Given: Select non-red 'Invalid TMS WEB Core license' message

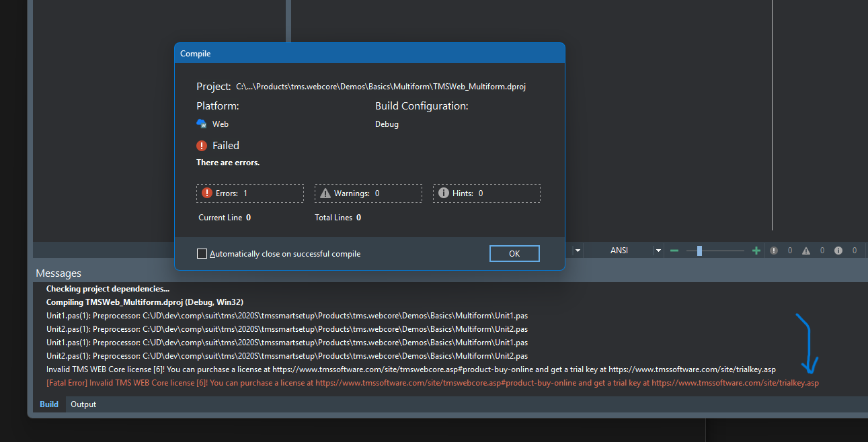Looking at the screenshot, I should (x=411, y=369).
